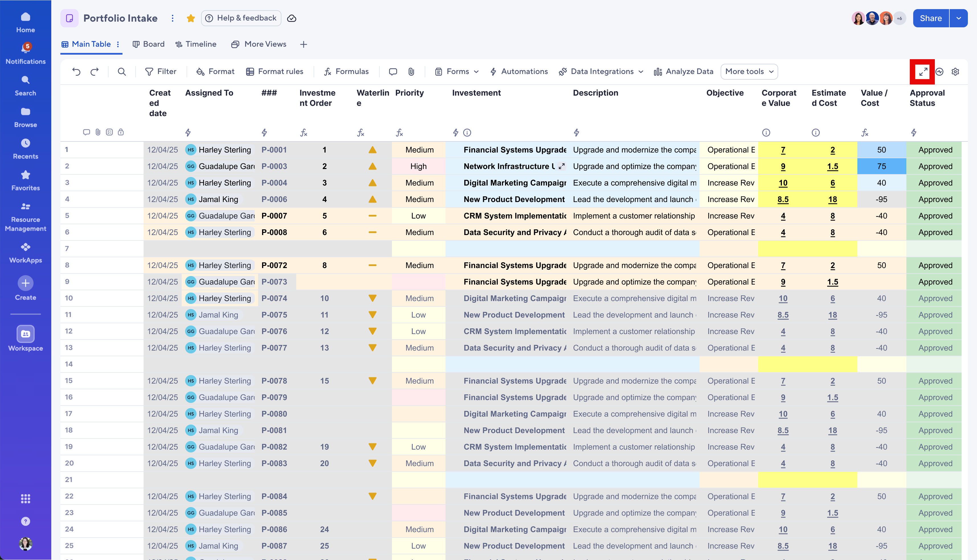Image resolution: width=977 pixels, height=560 pixels.
Task: Apply a Filter to the table
Action: (x=161, y=71)
